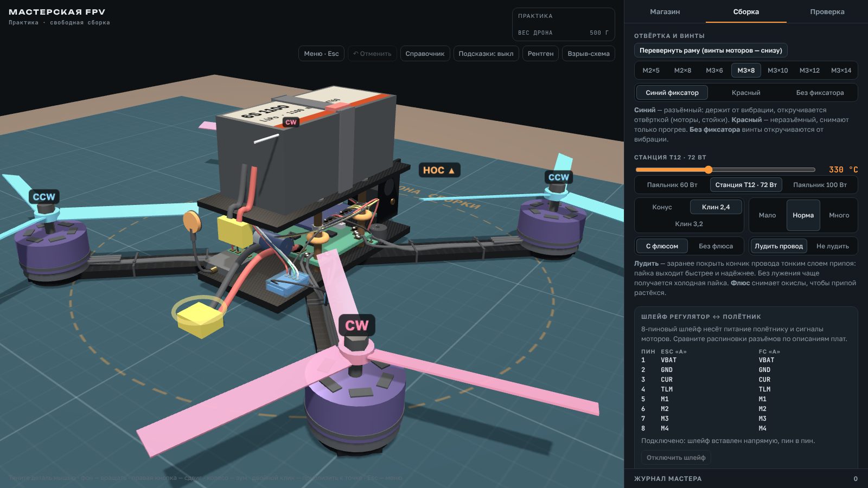Viewport: 868px width, 488px height.
Task: Choose the M2×8 screw
Action: [x=682, y=70]
